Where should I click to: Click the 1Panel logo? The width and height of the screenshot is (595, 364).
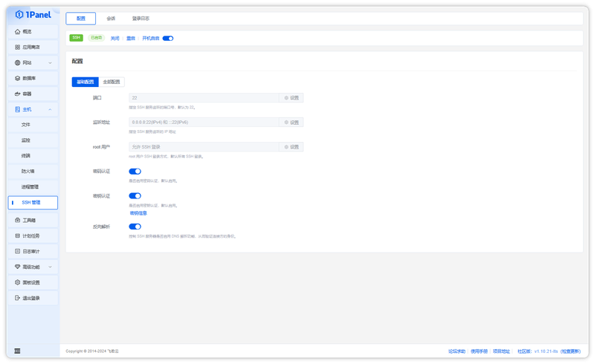33,15
